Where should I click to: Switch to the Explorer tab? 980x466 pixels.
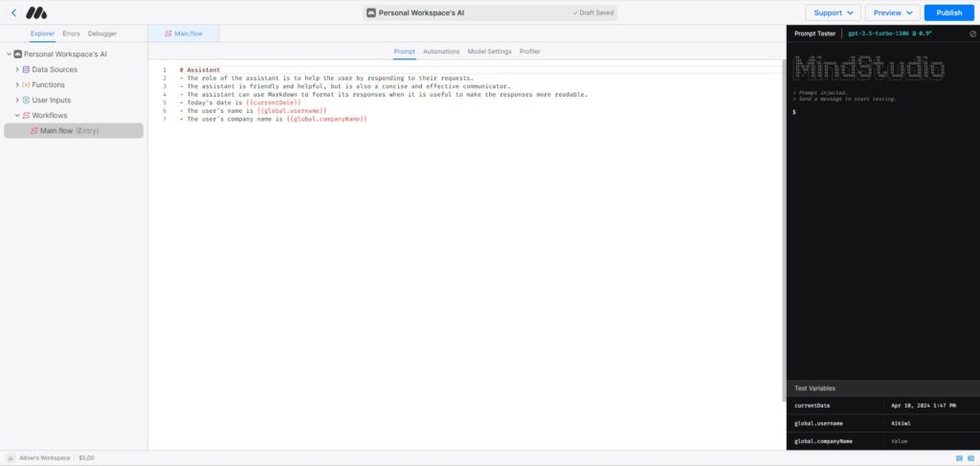[x=42, y=33]
